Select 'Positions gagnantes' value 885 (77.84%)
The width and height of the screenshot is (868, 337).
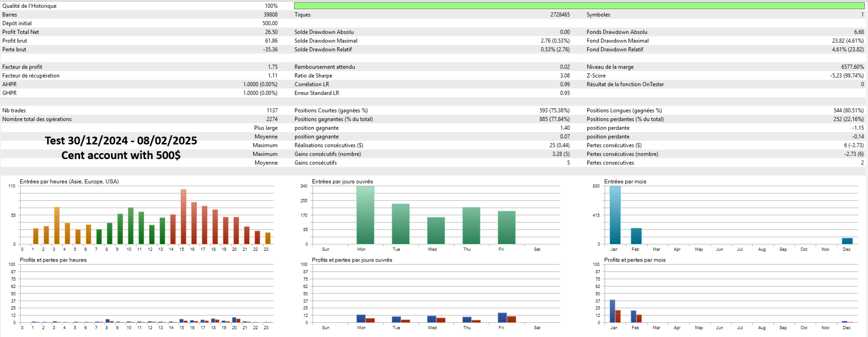(555, 119)
